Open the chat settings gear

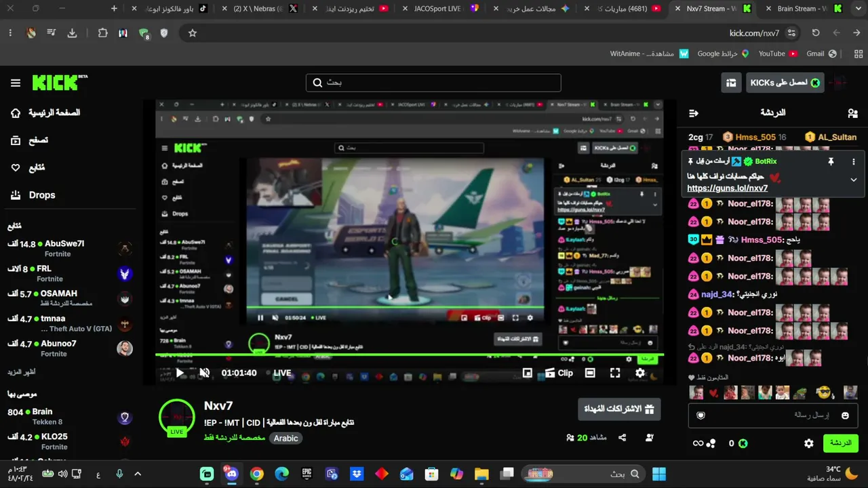tap(808, 443)
